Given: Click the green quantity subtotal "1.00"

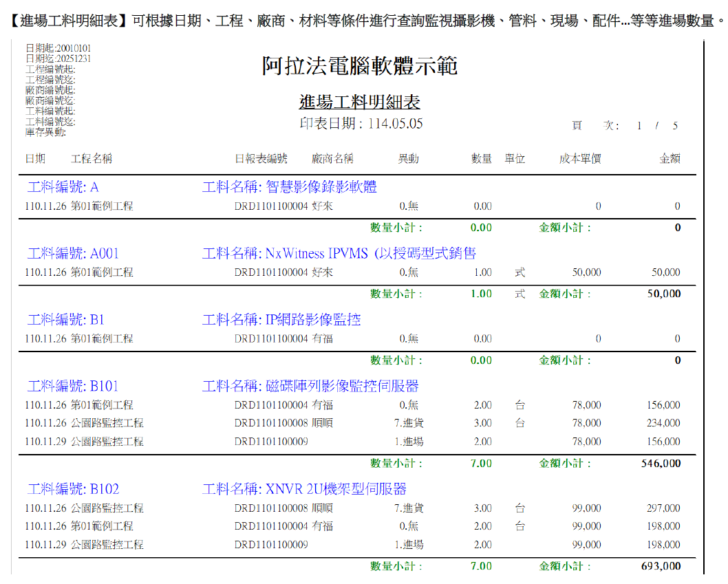Looking at the screenshot, I should click(x=481, y=294).
